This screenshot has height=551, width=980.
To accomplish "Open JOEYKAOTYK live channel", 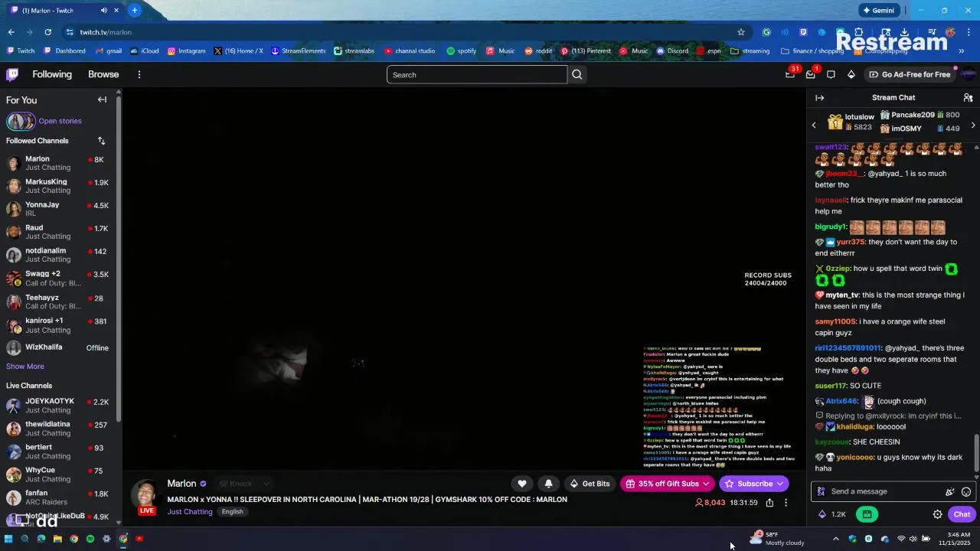I will pyautogui.click(x=58, y=406).
